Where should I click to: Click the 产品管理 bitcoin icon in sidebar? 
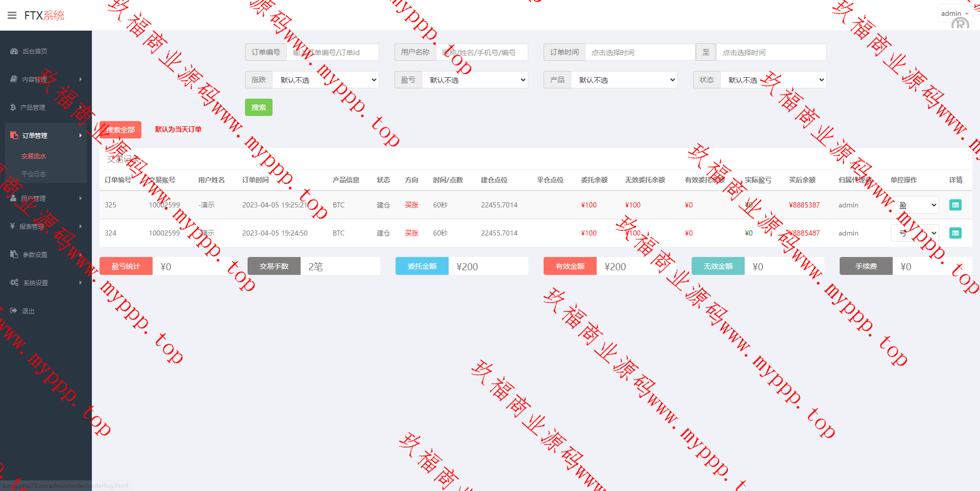13,107
